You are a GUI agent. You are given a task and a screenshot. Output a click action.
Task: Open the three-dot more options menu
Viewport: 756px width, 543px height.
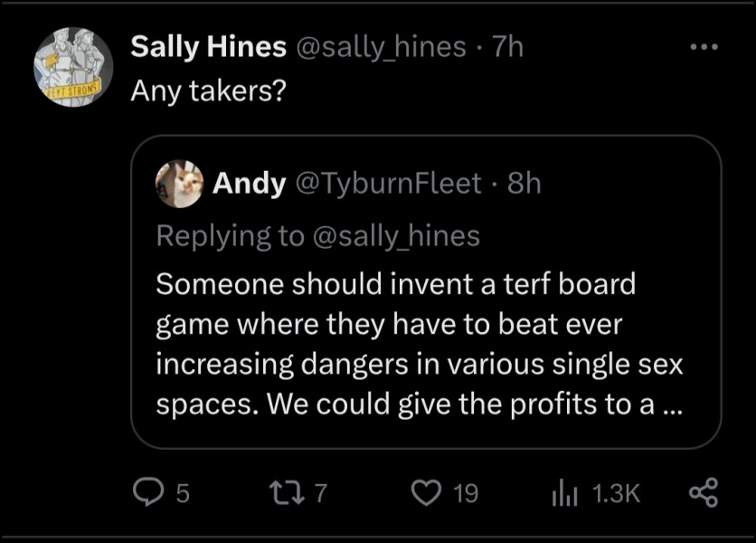point(703,47)
